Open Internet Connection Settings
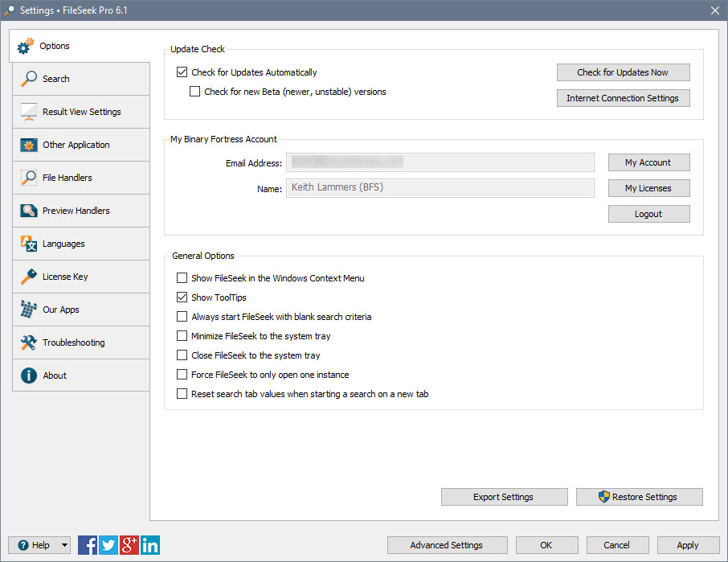 pos(623,98)
